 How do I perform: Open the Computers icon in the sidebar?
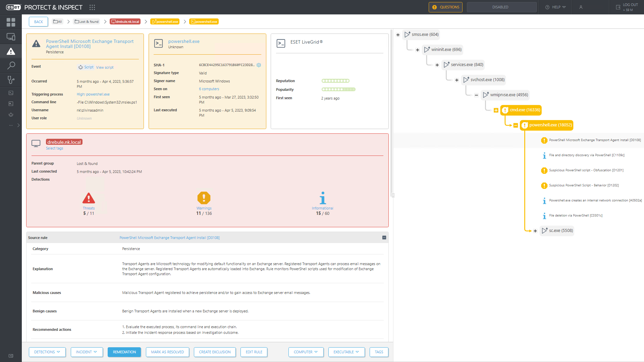click(11, 37)
